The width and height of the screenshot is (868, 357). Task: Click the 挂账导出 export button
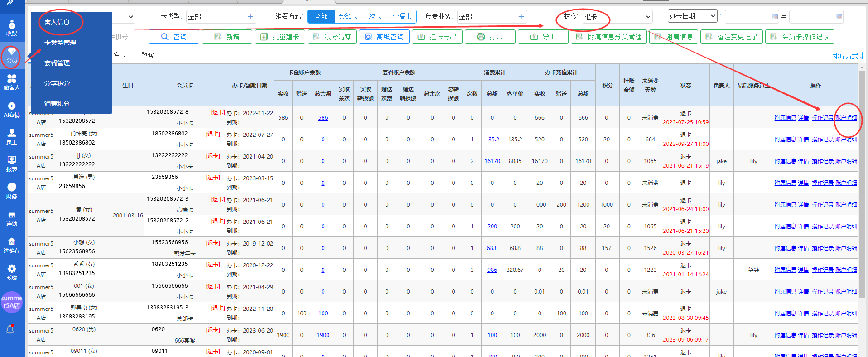pyautogui.click(x=437, y=37)
